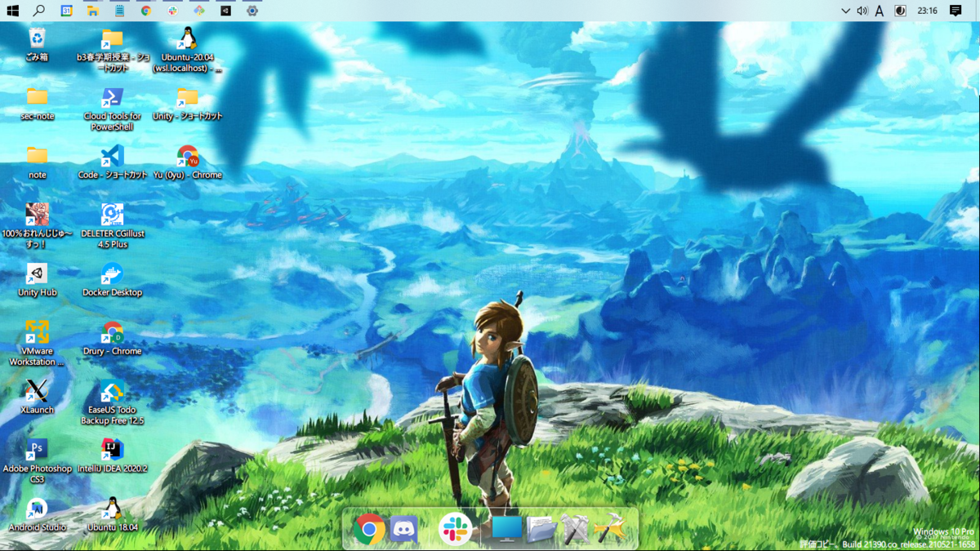980x551 pixels.
Task: Select the Ubuntu-20.04 (wsl.localhost) shortcut
Action: pos(188,49)
